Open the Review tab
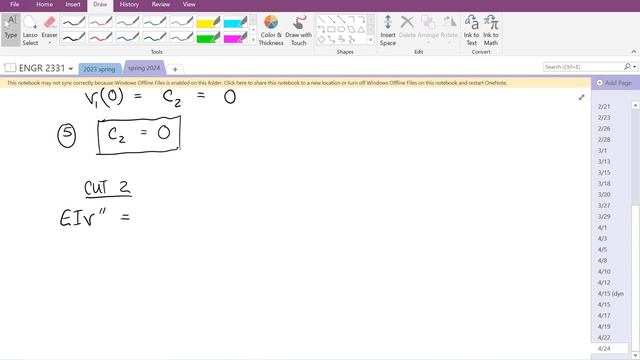This screenshot has height=360, width=640. coord(161,4)
